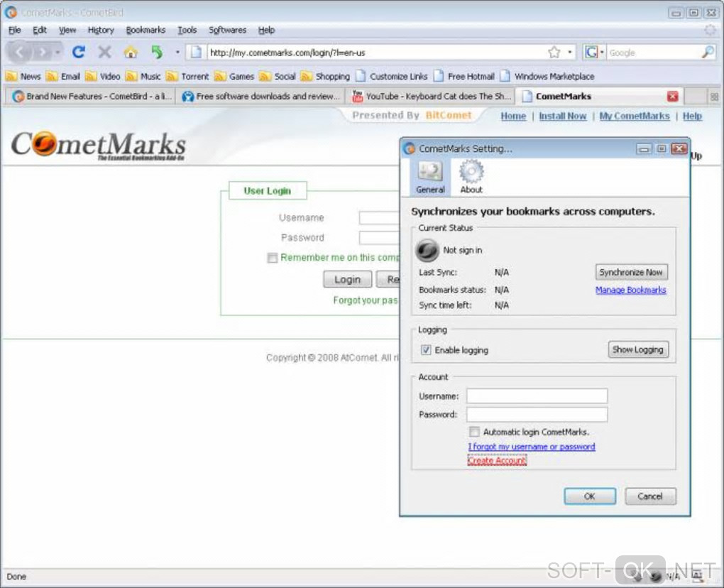Open the Home link on CometMarks page
The width and height of the screenshot is (724, 588).
click(513, 116)
